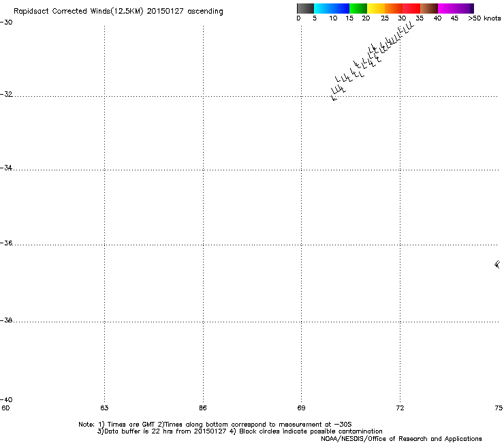Click latitude axis label '-34'
Screen dimensions: 504x443
[6, 168]
